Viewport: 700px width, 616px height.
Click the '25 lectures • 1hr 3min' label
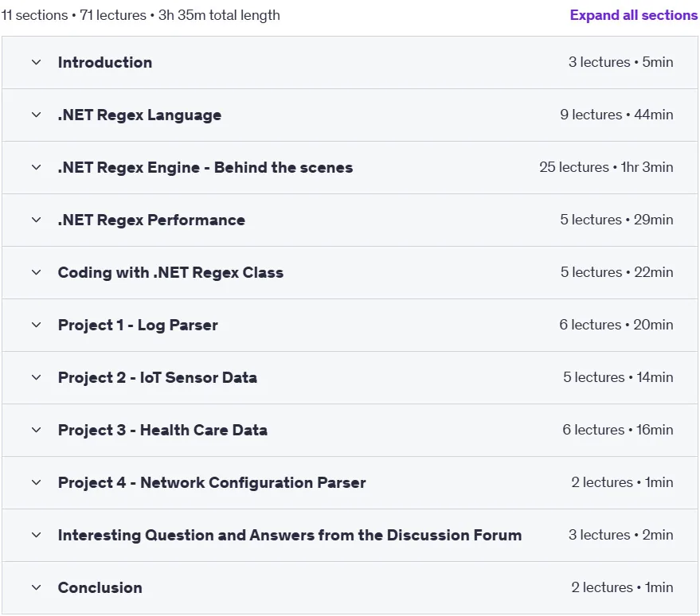606,167
